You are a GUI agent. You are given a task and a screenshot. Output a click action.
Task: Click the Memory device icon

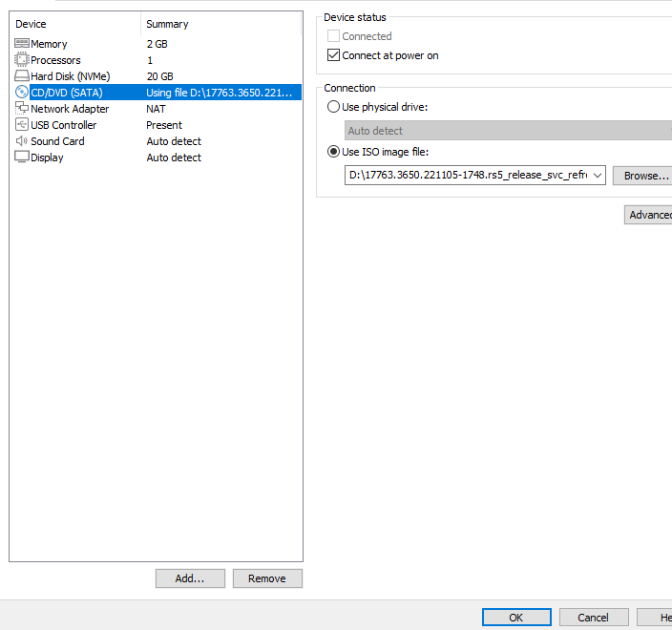[x=22, y=43]
